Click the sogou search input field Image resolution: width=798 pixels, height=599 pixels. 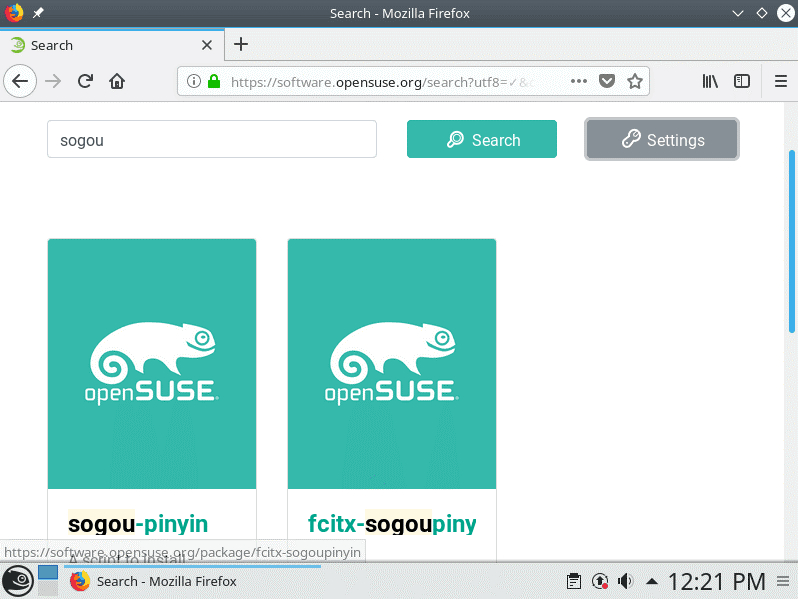[212, 139]
